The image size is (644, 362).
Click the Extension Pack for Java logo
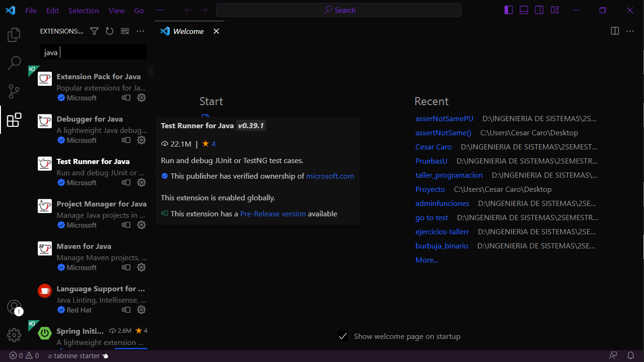point(45,79)
